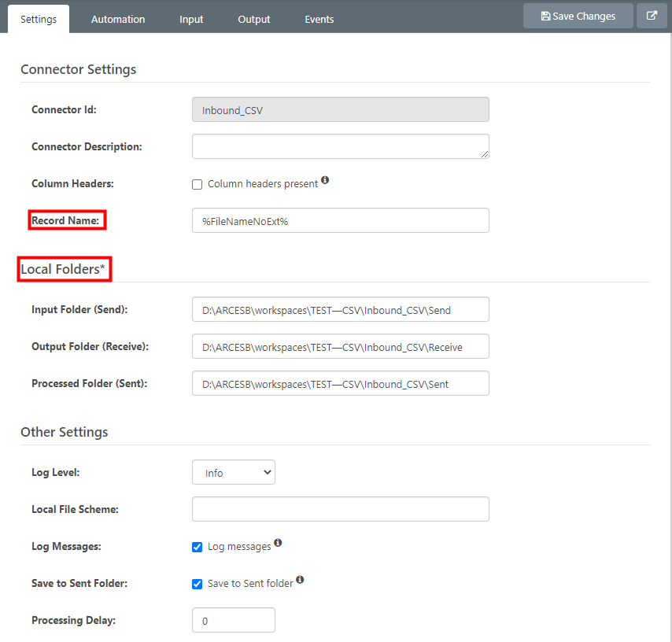Viewport: 672px width, 642px height.
Task: Click the Input Folder (Send) path field
Action: pyautogui.click(x=340, y=309)
